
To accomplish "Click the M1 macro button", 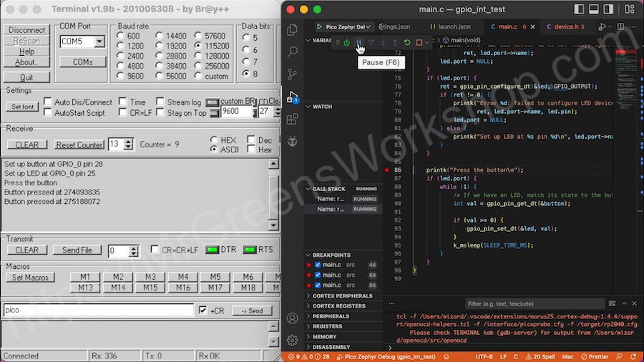I will pos(85,277).
